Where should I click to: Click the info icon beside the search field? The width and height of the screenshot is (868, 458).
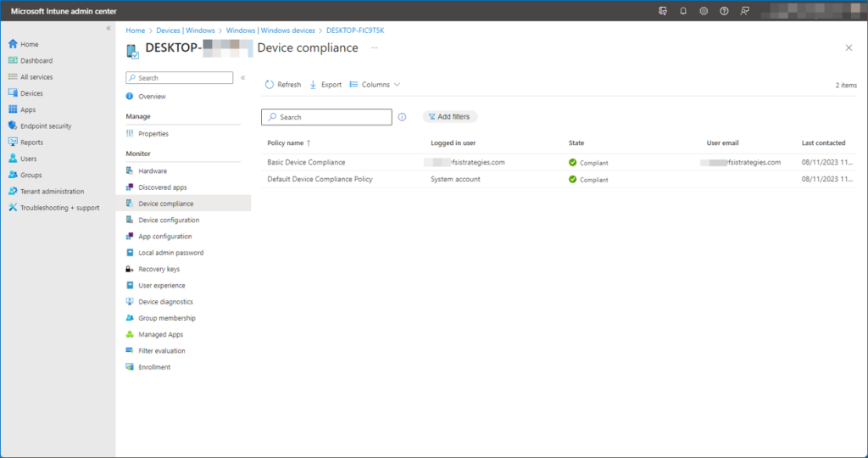402,117
